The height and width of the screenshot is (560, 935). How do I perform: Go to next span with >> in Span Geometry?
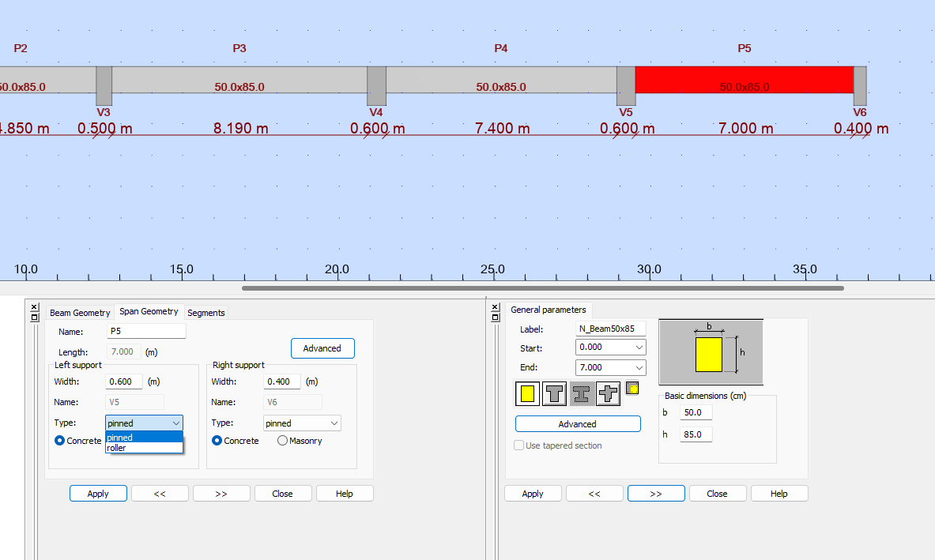click(221, 494)
